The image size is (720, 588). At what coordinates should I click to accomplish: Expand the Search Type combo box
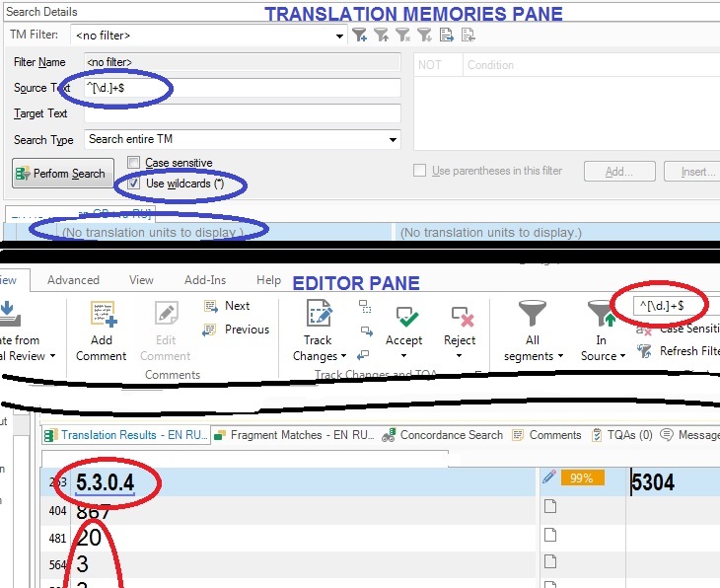[393, 140]
